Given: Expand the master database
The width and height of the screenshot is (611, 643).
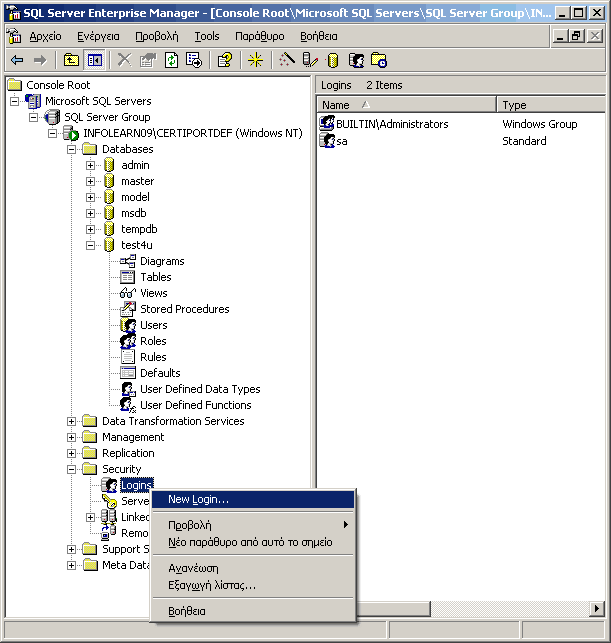Looking at the screenshot, I should [x=91, y=181].
